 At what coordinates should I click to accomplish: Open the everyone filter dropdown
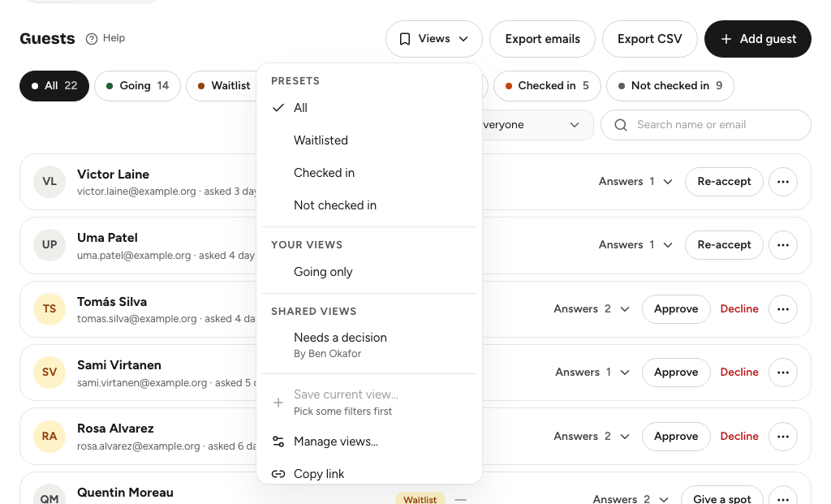coord(537,125)
